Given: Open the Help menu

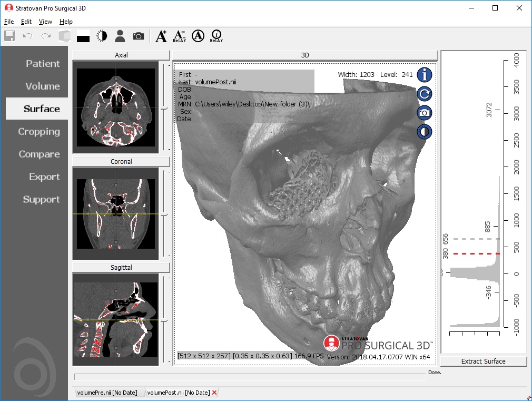Looking at the screenshot, I should (x=66, y=22).
